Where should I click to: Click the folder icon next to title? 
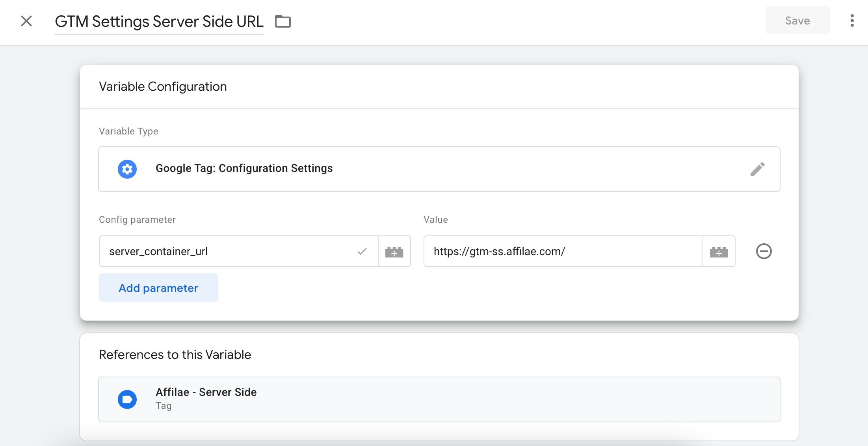click(x=283, y=21)
